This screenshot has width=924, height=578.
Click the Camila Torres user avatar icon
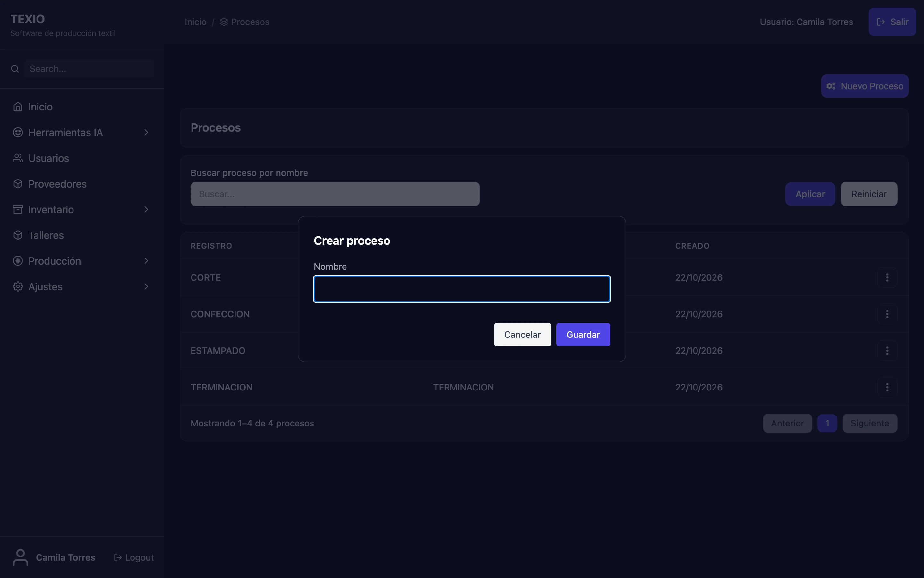21,557
